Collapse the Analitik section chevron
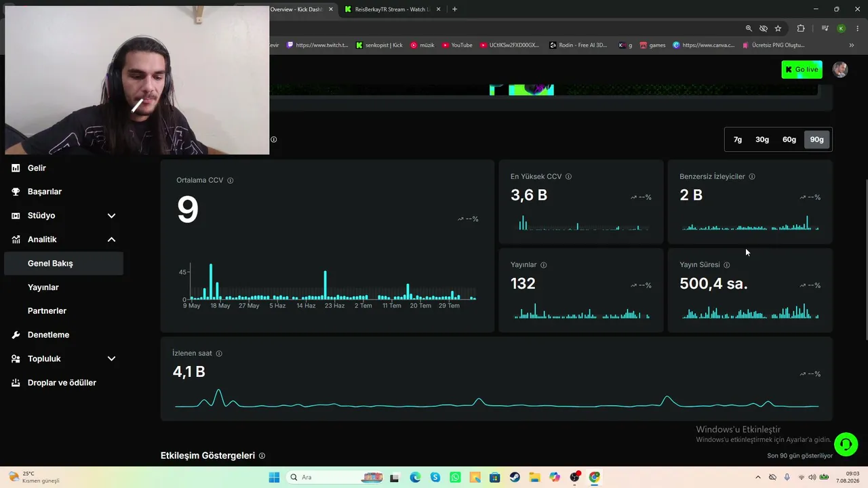 tap(111, 239)
